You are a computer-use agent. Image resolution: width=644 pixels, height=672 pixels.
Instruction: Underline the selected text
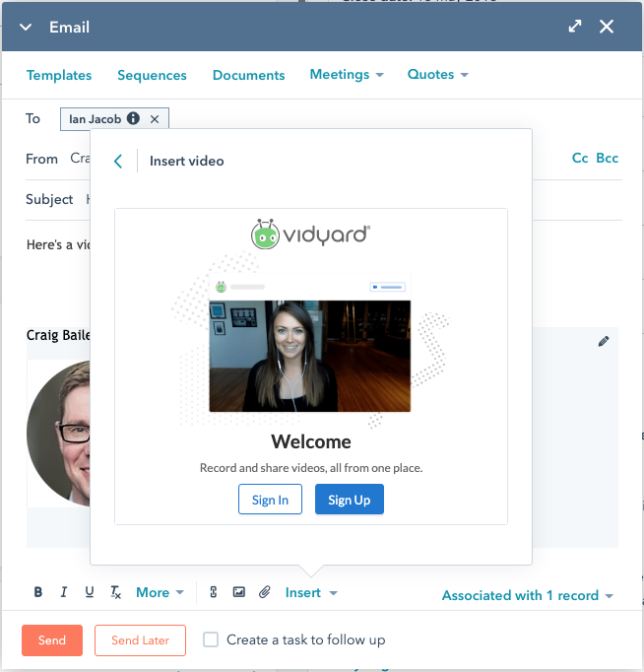(90, 592)
